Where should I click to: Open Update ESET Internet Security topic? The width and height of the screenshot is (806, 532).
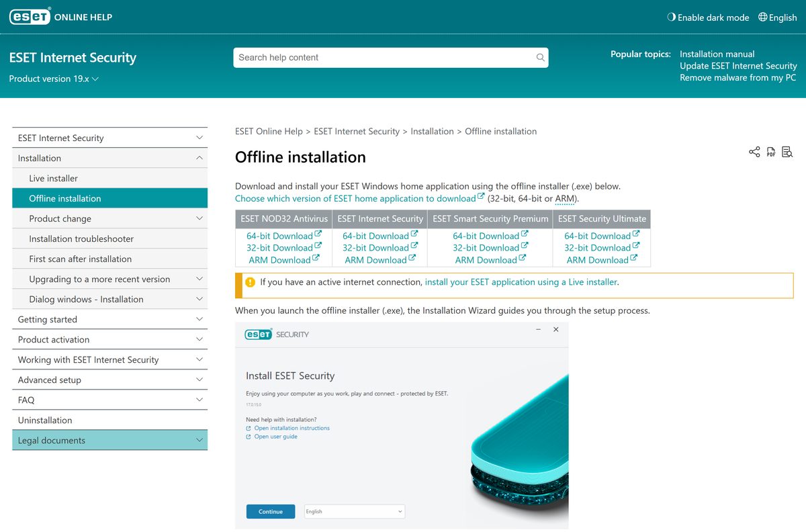[738, 66]
